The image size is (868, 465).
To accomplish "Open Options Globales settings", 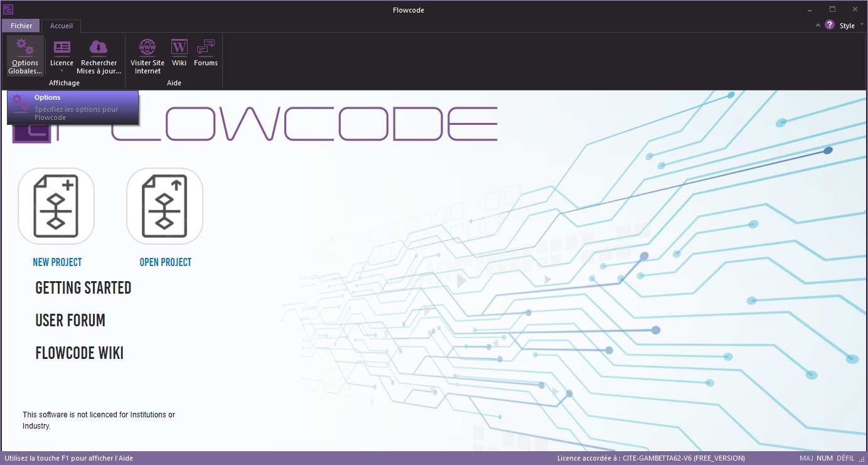I will [25, 55].
